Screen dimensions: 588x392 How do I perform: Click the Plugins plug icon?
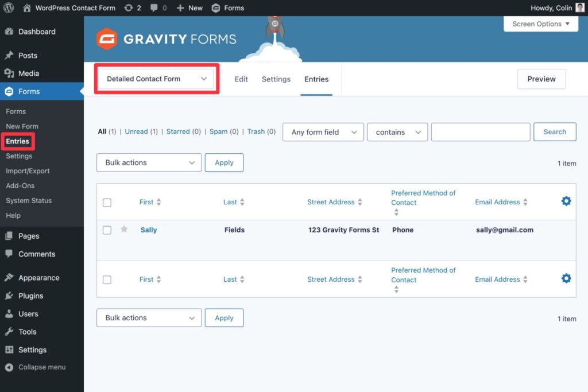coord(9,296)
